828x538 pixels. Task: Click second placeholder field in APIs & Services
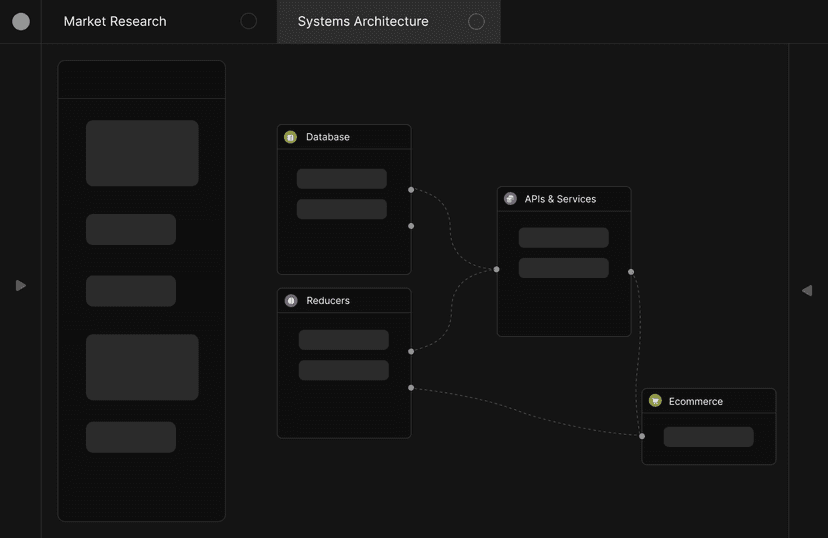coord(563,268)
